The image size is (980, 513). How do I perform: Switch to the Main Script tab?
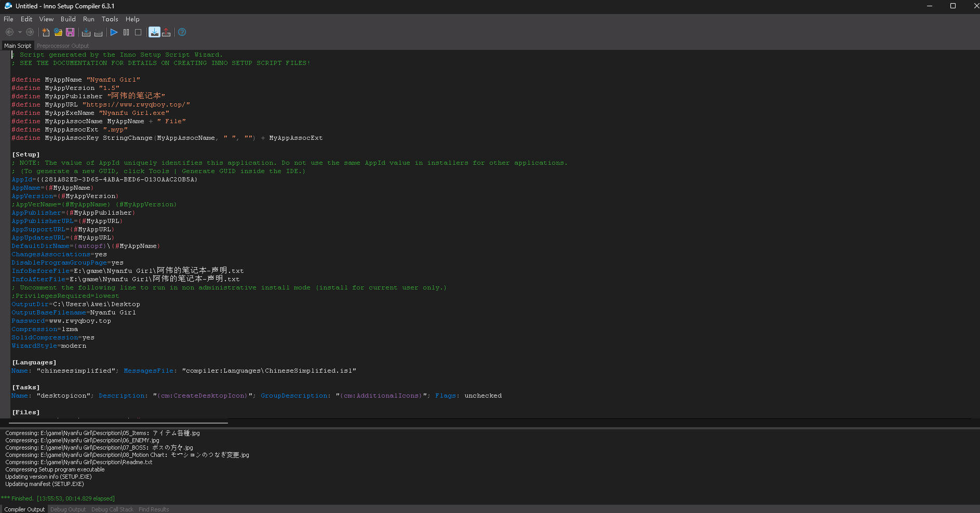click(18, 46)
